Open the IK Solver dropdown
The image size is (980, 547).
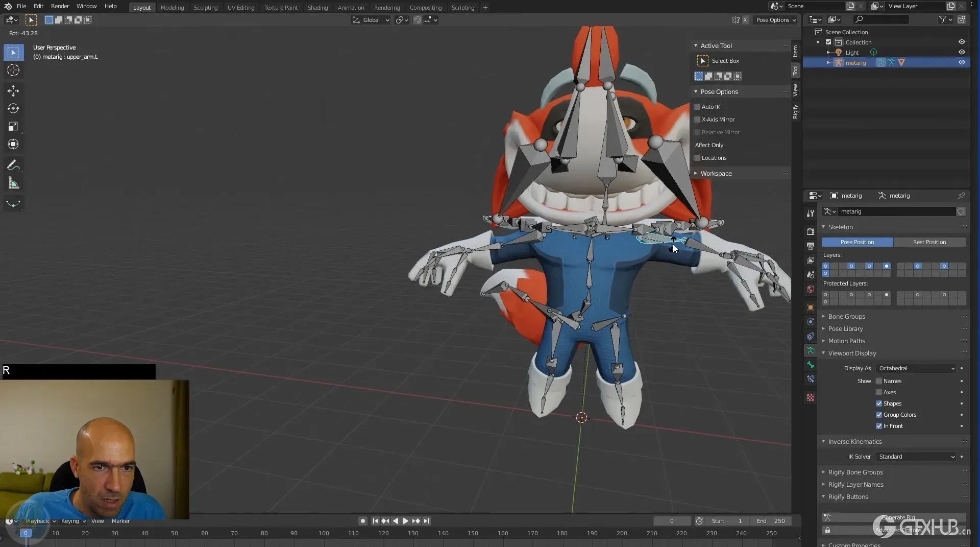click(x=915, y=457)
